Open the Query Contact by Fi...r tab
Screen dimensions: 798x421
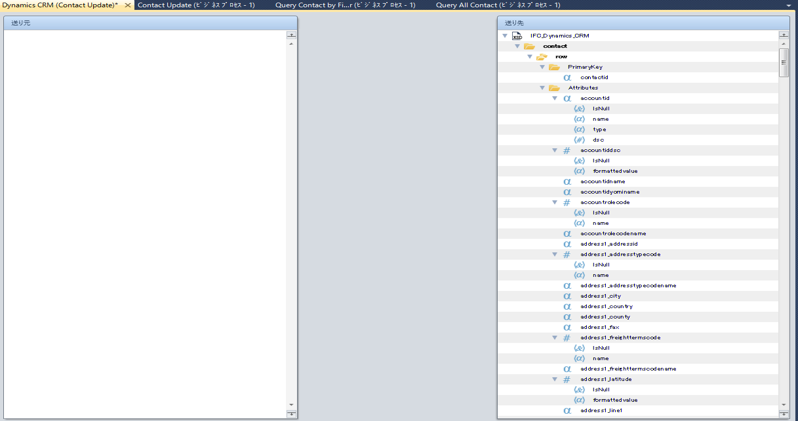point(345,5)
